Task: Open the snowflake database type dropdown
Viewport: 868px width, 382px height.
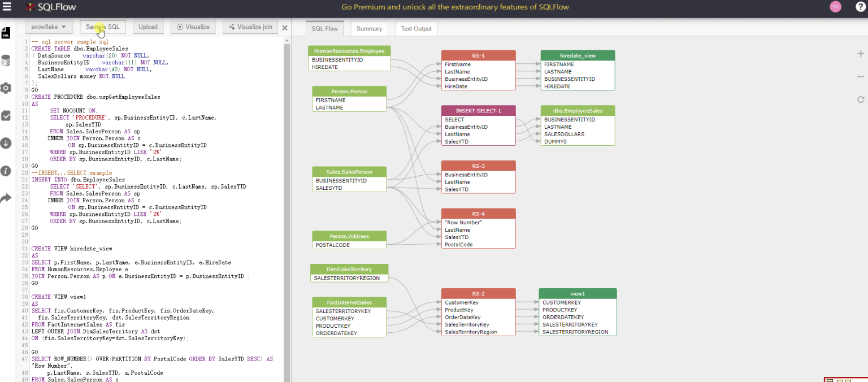Action: click(x=49, y=27)
